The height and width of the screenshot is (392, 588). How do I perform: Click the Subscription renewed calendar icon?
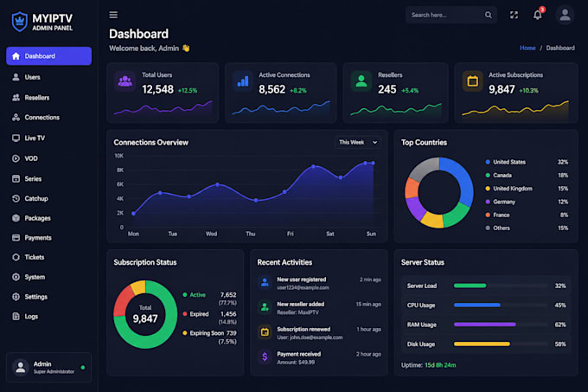(x=265, y=332)
